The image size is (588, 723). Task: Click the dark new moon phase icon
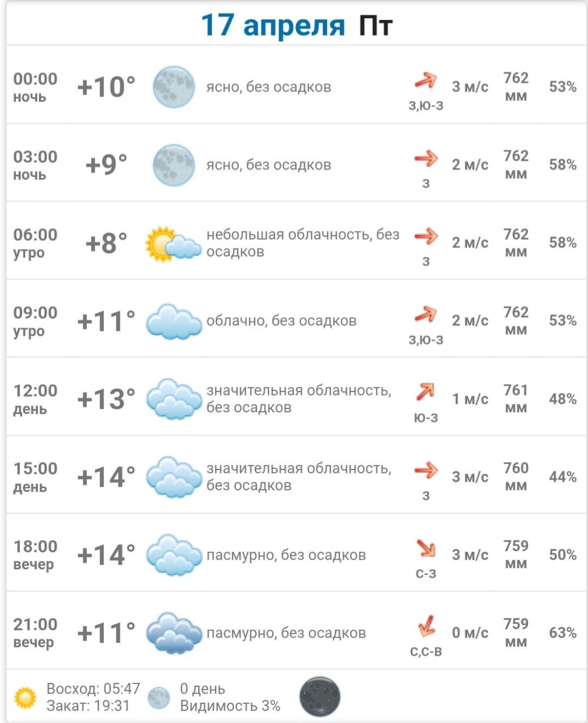[x=320, y=696]
